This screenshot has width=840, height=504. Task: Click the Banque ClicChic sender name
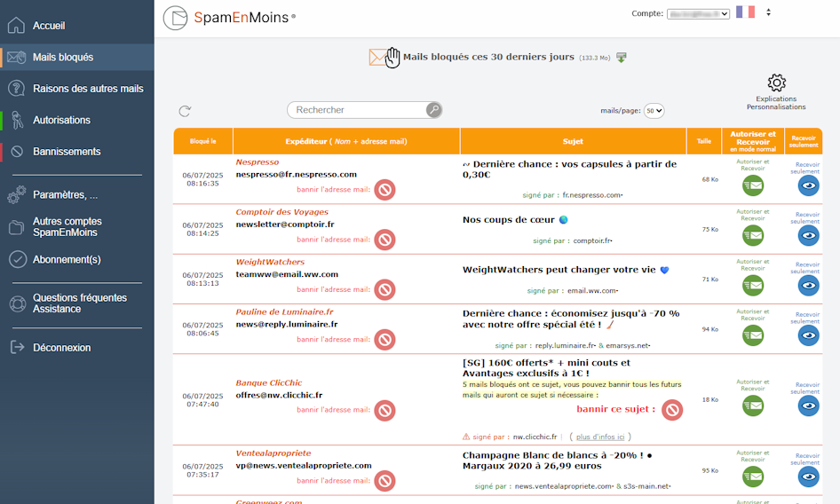(269, 383)
